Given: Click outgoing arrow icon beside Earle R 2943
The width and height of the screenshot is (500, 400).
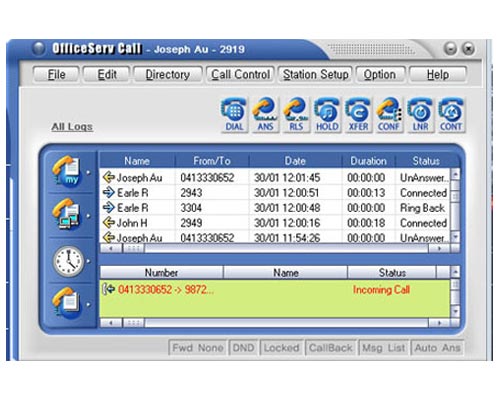Looking at the screenshot, I should (109, 192).
